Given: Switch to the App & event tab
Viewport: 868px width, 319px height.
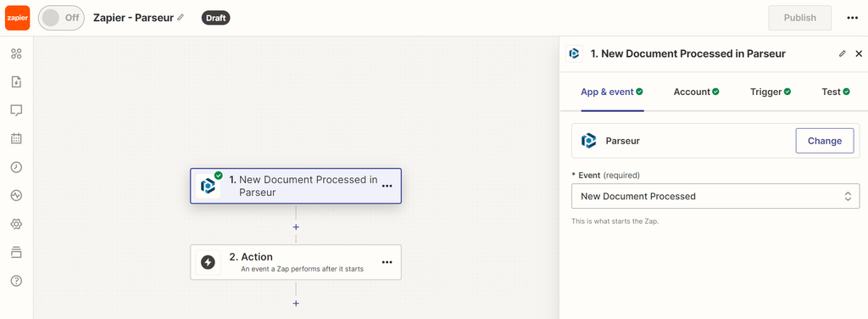Looking at the screenshot, I should pyautogui.click(x=612, y=92).
